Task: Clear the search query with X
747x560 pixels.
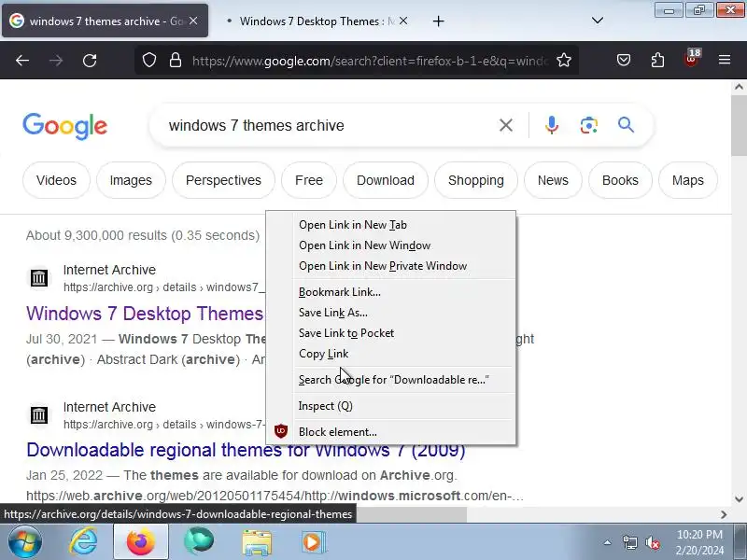Action: click(506, 125)
